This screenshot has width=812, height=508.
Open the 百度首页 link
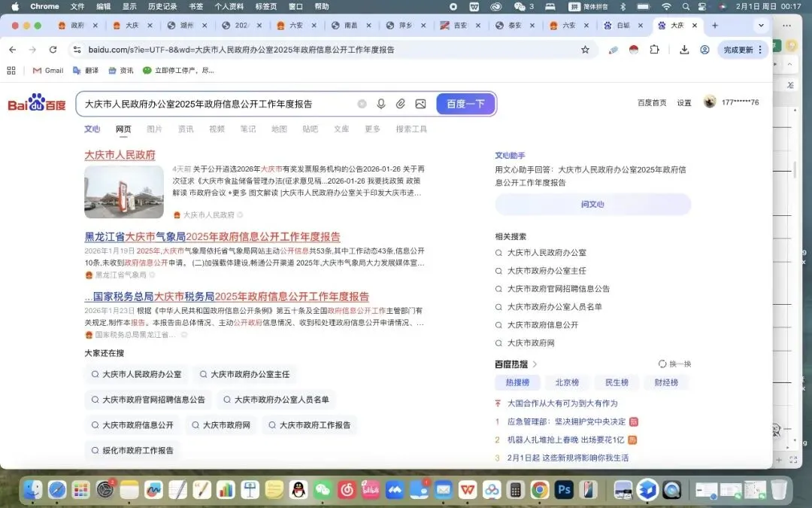652,102
